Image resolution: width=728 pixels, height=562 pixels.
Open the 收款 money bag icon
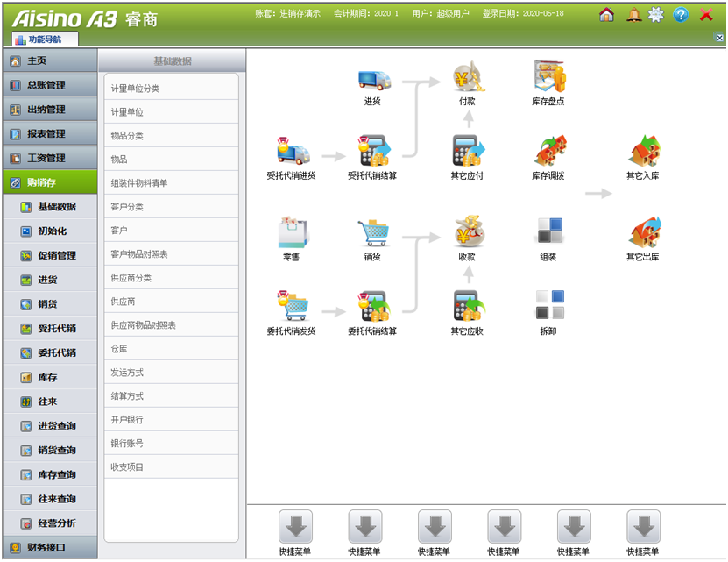468,233
